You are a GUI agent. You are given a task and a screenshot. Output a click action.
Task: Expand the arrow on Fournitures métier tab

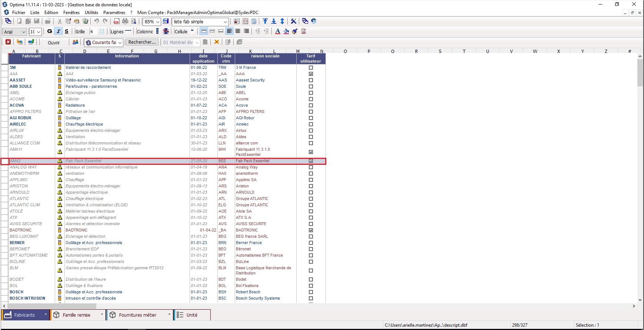[169, 315]
